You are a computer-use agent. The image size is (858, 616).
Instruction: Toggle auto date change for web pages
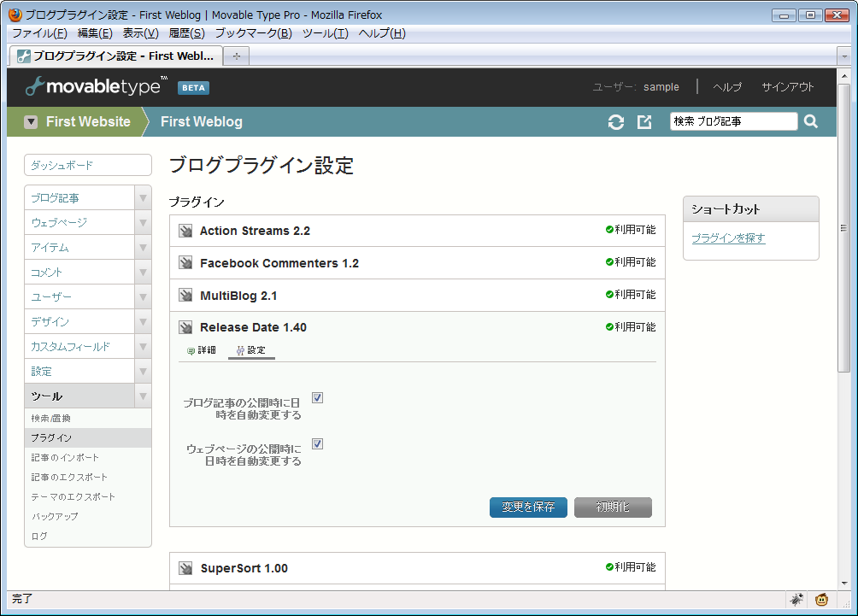point(317,443)
